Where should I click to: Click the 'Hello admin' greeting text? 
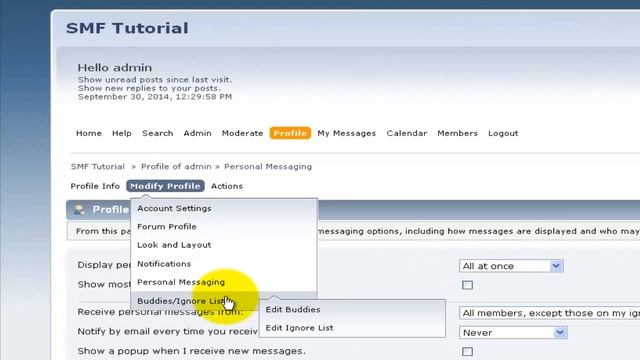click(115, 68)
